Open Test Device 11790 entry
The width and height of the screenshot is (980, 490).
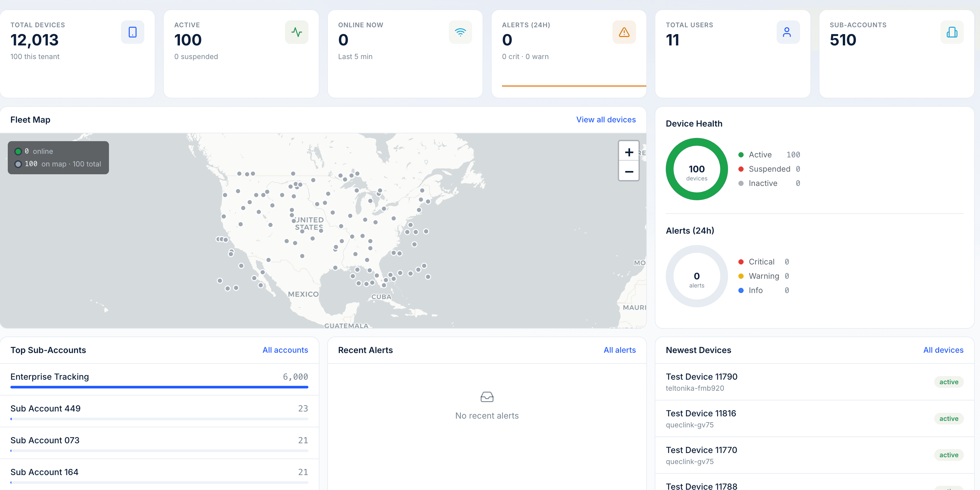pyautogui.click(x=814, y=382)
